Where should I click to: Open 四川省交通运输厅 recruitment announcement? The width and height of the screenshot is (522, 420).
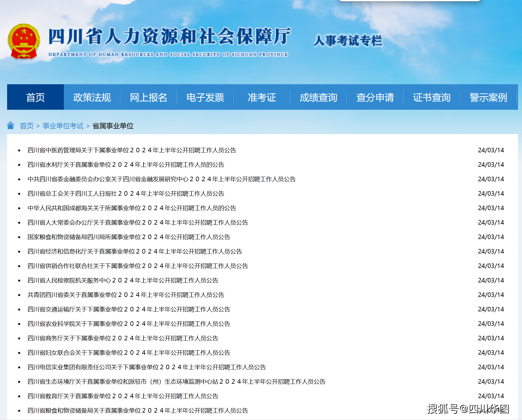[x=129, y=309]
